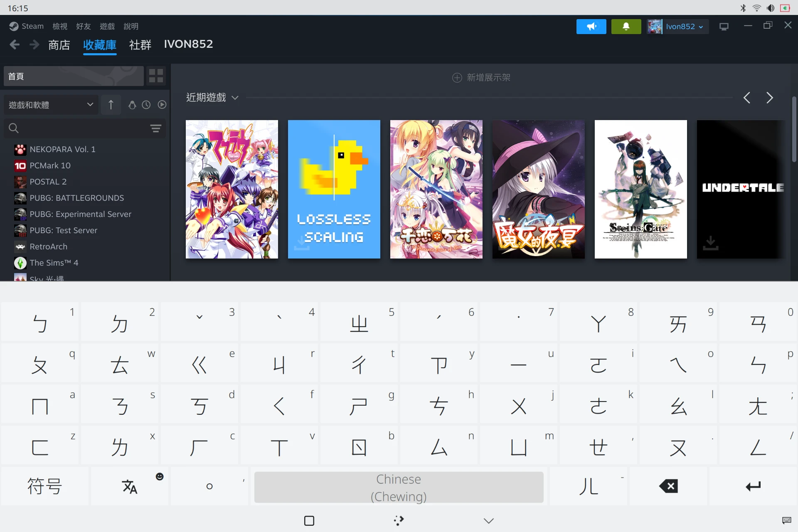
Task: Switch to the 商店 tab
Action: [59, 44]
